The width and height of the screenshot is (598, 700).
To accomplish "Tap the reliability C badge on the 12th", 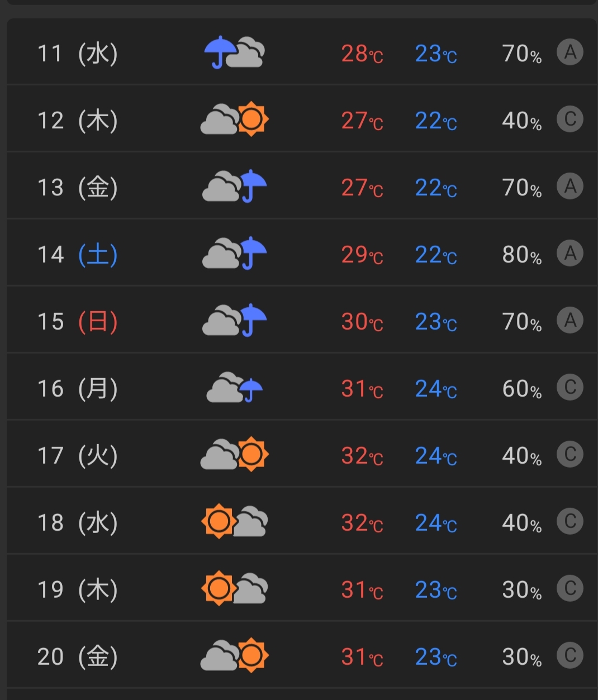I will click(570, 119).
